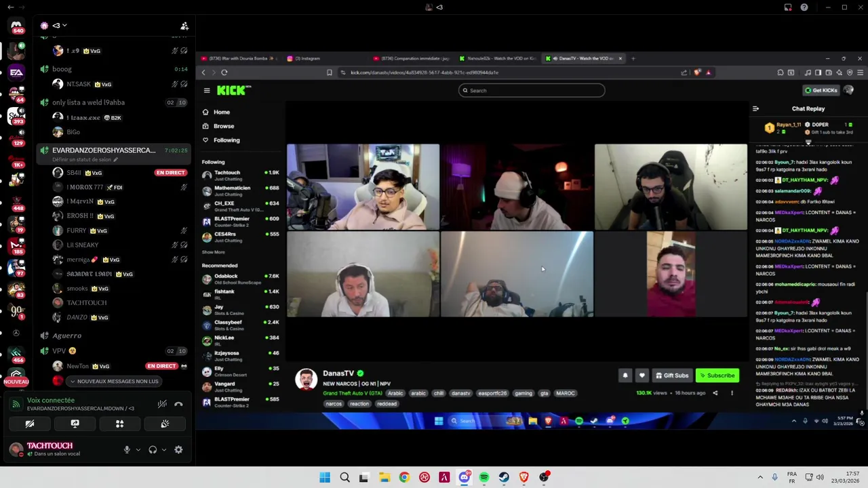Open microphone input options chevron

pyautogui.click(x=138, y=450)
